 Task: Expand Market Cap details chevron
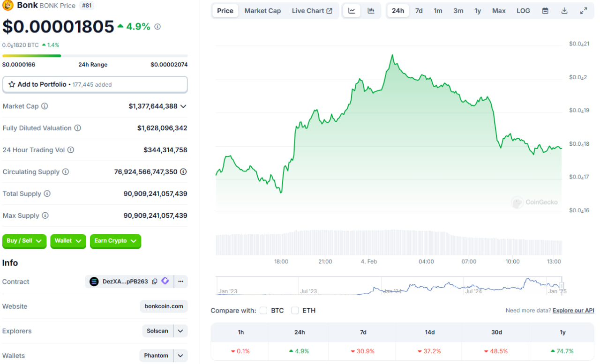click(183, 106)
